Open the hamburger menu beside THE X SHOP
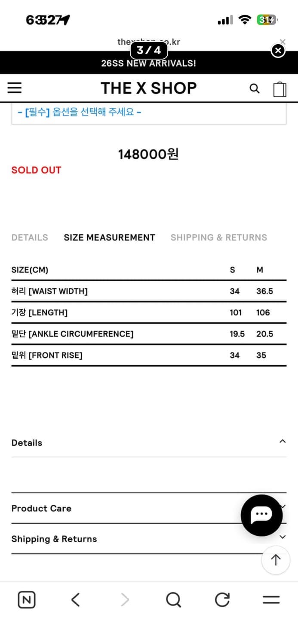Image resolution: width=298 pixels, height=644 pixels. pyautogui.click(x=15, y=88)
